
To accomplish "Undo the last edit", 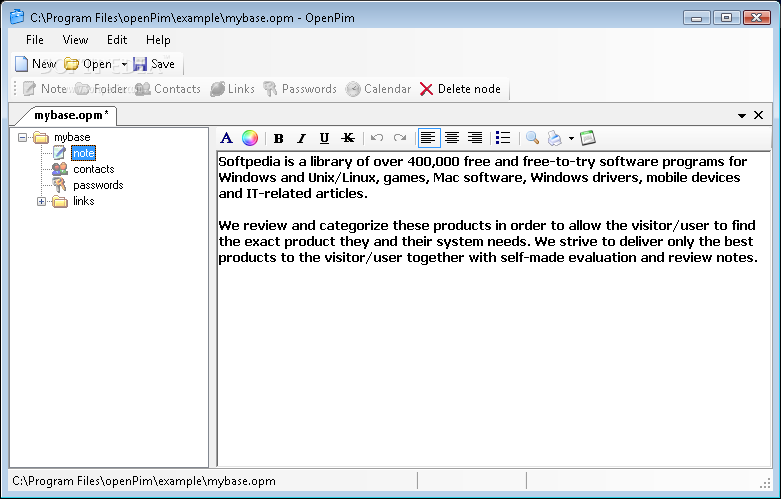I will pos(377,138).
